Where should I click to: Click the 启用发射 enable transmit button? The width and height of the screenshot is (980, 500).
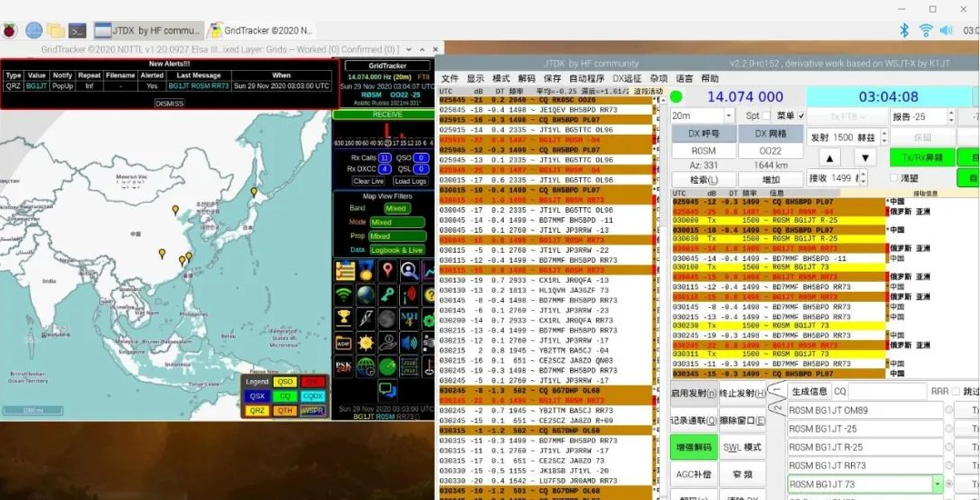point(693,393)
